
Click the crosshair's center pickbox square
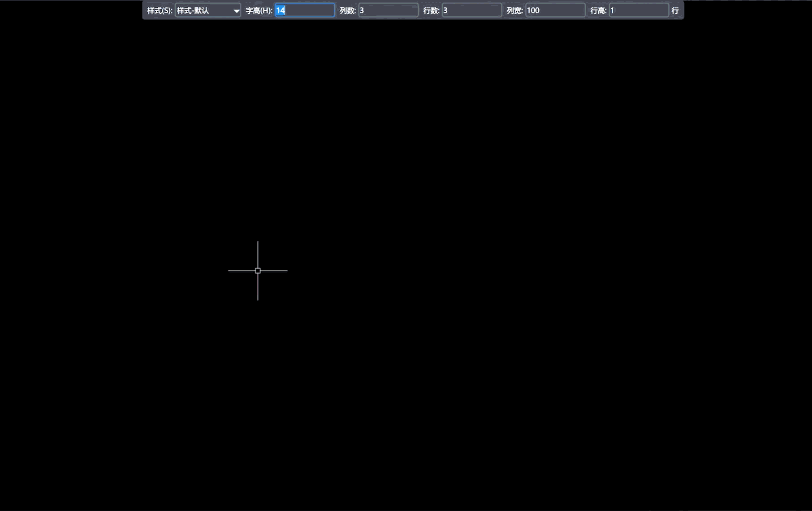(x=258, y=271)
